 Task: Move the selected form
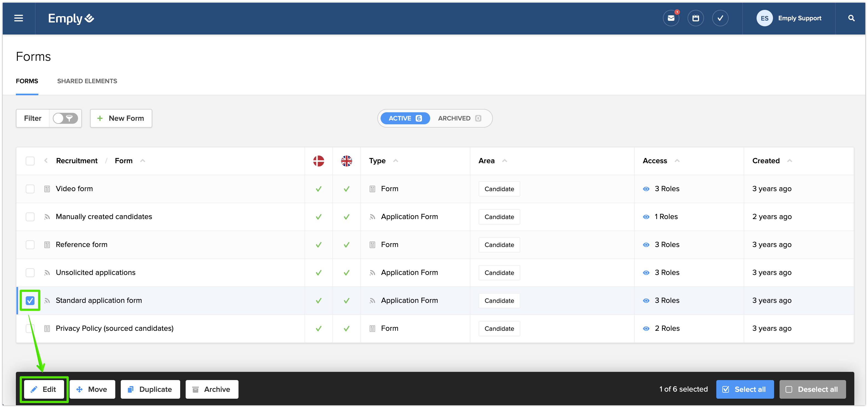(92, 389)
